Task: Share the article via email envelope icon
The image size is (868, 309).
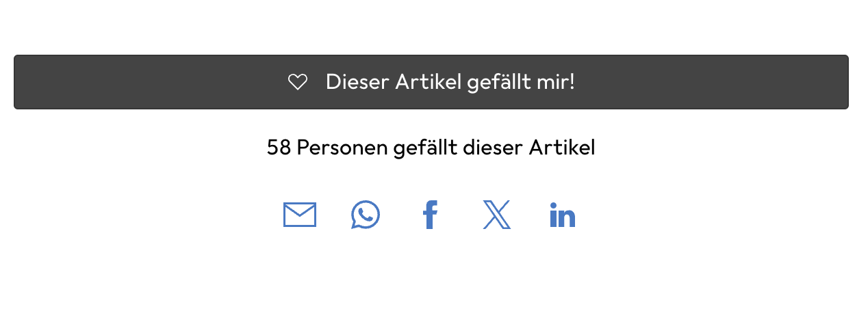Action: pyautogui.click(x=300, y=215)
